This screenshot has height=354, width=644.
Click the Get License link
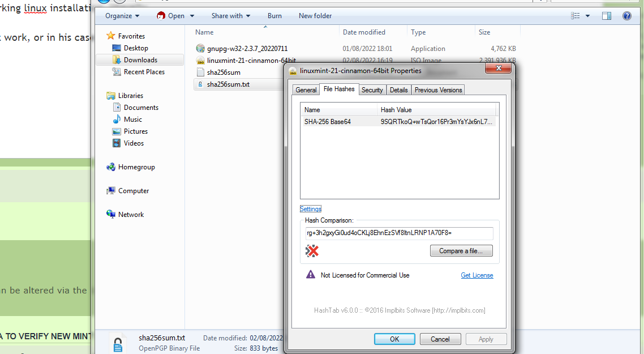[477, 275]
